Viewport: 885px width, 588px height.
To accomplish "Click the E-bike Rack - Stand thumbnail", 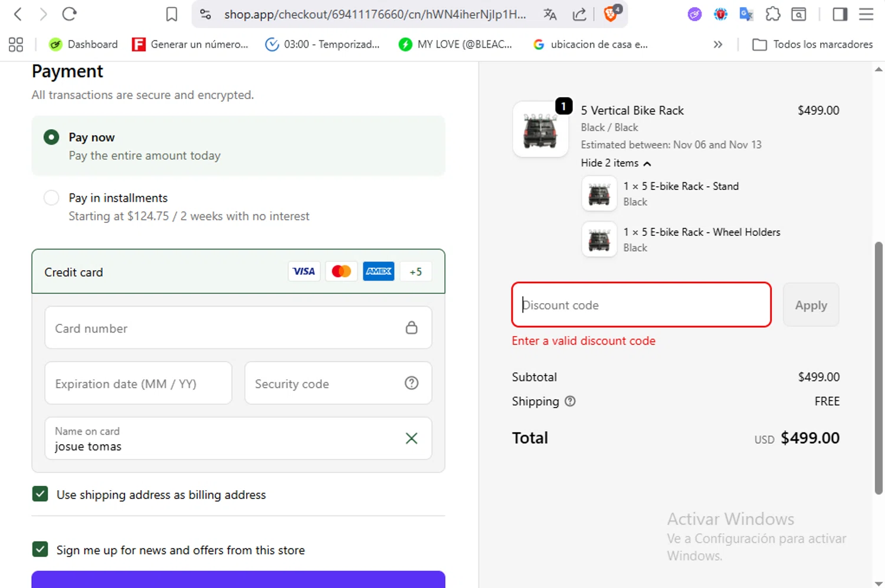I will [599, 193].
